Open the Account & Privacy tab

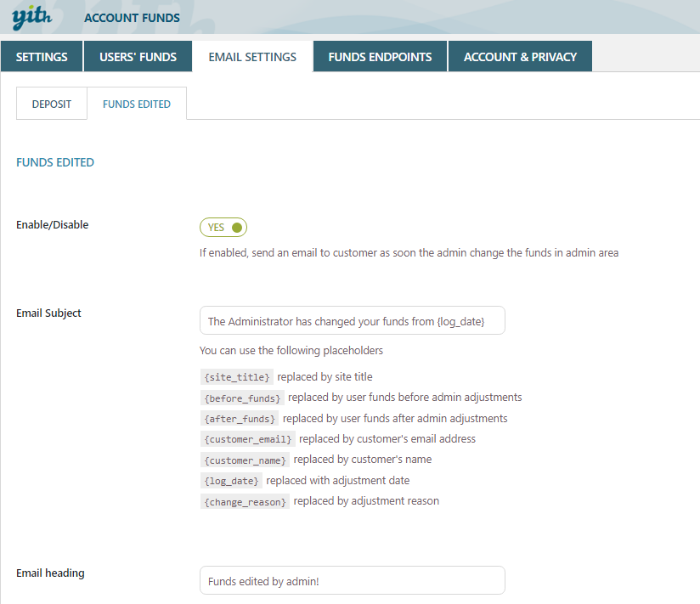[520, 57]
